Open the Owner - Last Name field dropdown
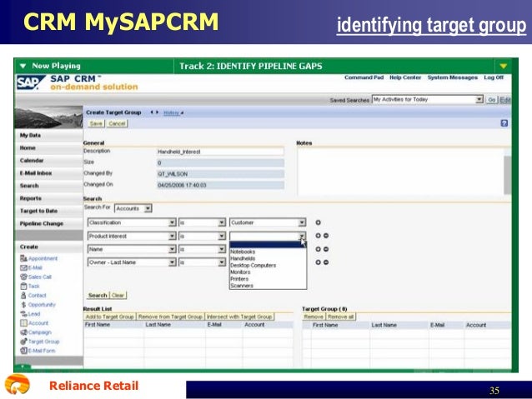 [173, 262]
